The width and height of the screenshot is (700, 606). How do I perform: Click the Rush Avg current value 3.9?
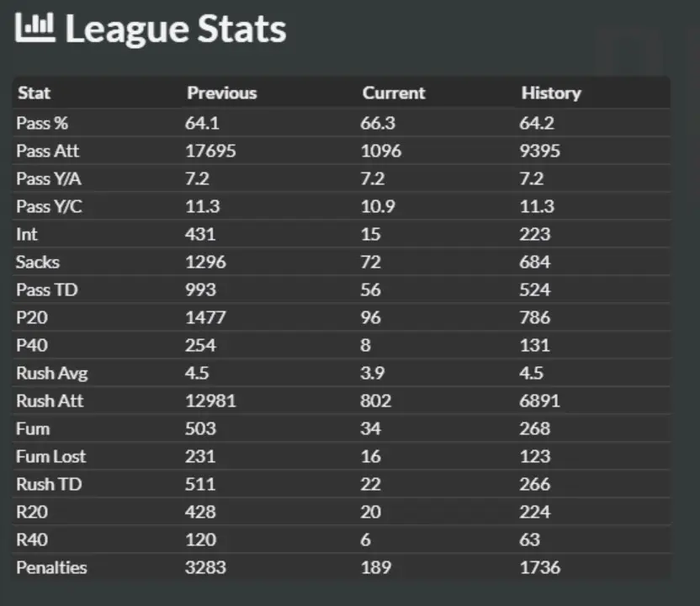tap(373, 373)
